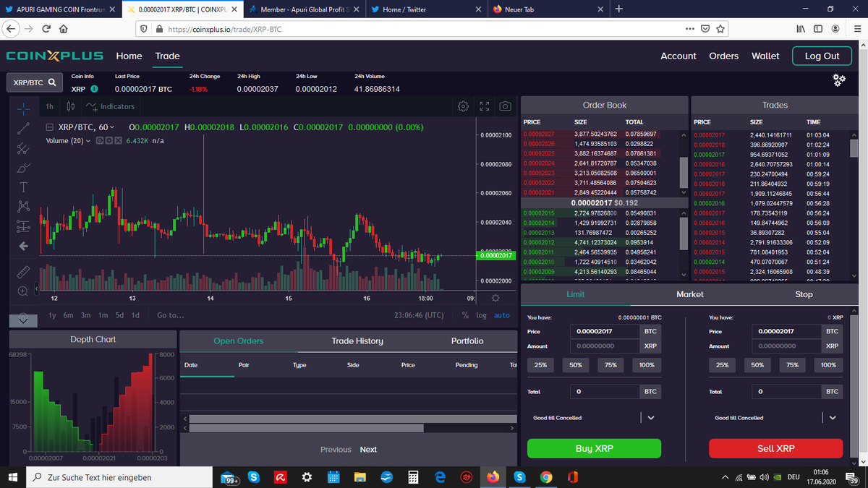868x488 pixels.
Task: Open the Wallet link
Action: 765,56
